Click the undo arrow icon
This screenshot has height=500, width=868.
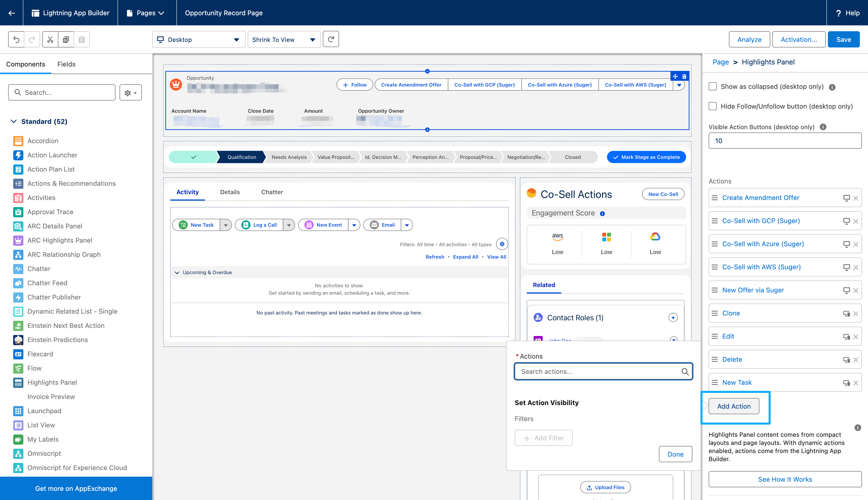point(16,40)
